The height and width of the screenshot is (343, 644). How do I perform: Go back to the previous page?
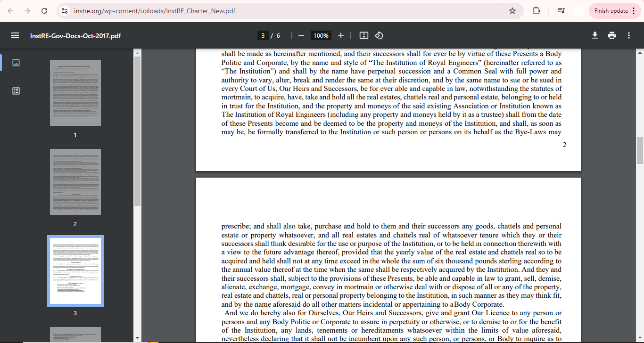10,11
